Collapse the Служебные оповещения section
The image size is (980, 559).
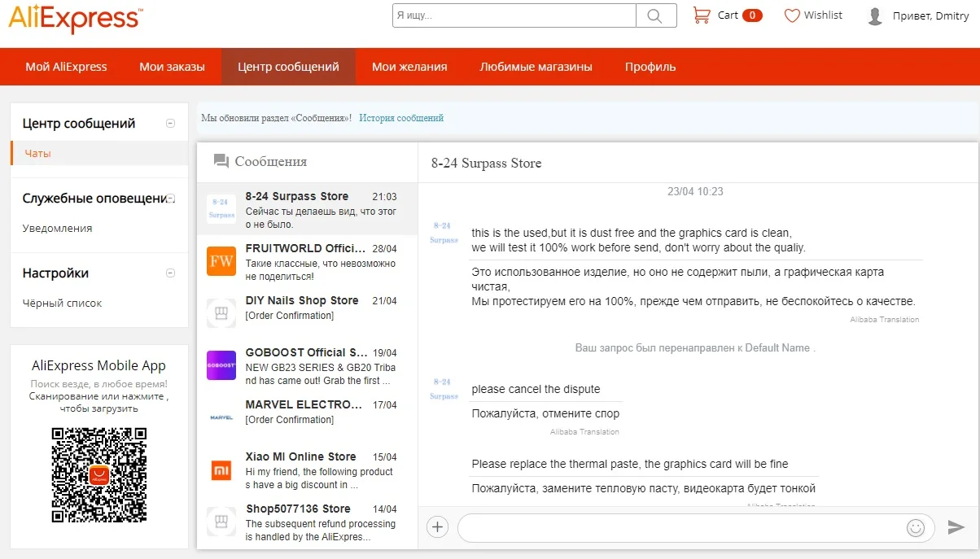point(171,199)
